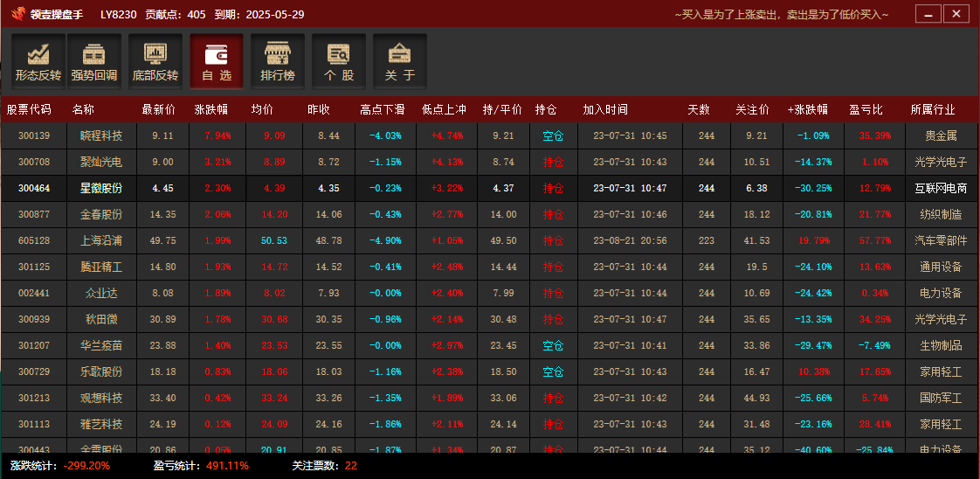
Task: Open the 强势回调 strong pullback view
Action: (94, 61)
